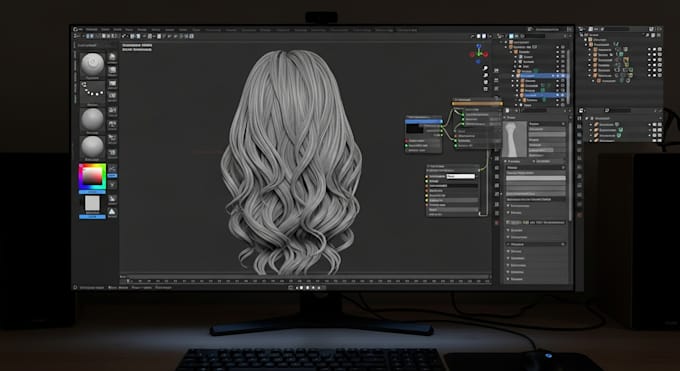Click the light gray square color swatch
This screenshot has height=371, width=680.
click(x=92, y=203)
